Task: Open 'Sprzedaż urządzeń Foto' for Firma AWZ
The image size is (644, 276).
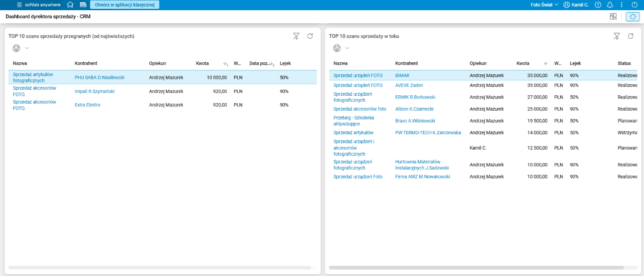Action: pos(358,177)
